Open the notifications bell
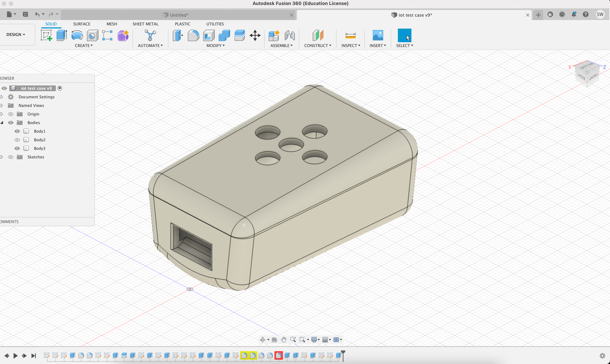The height and width of the screenshot is (364, 610). pyautogui.click(x=574, y=14)
